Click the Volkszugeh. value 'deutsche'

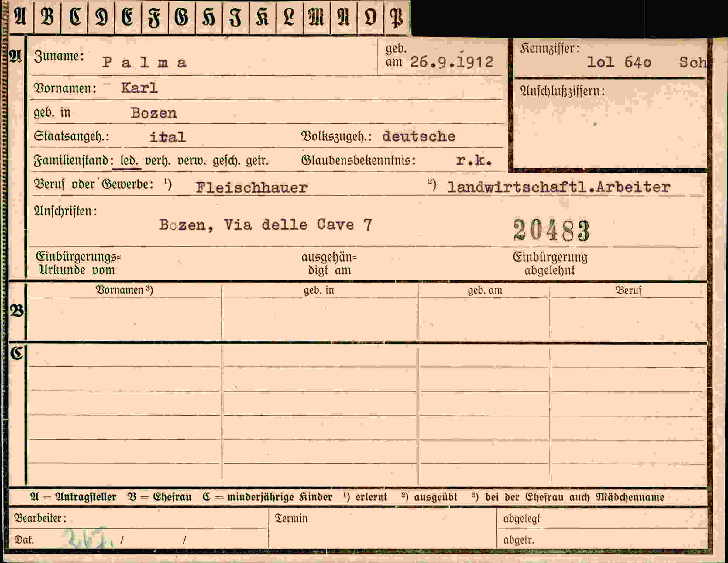(419, 137)
